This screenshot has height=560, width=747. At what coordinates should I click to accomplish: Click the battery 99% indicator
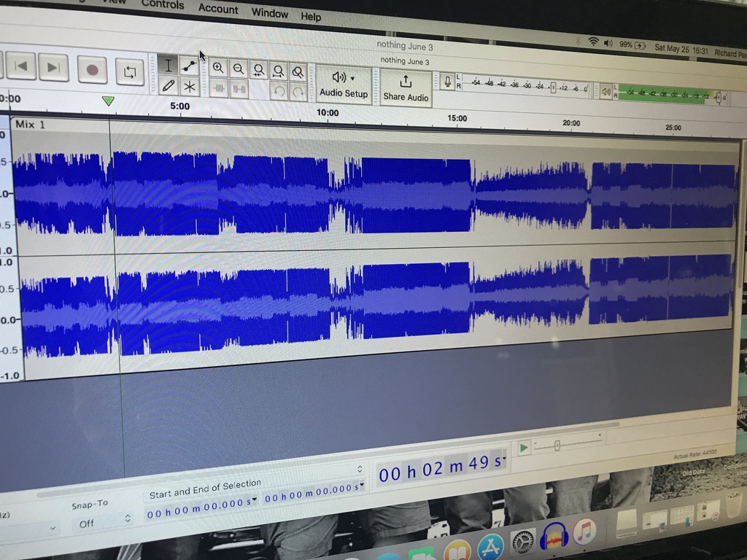pos(632,44)
